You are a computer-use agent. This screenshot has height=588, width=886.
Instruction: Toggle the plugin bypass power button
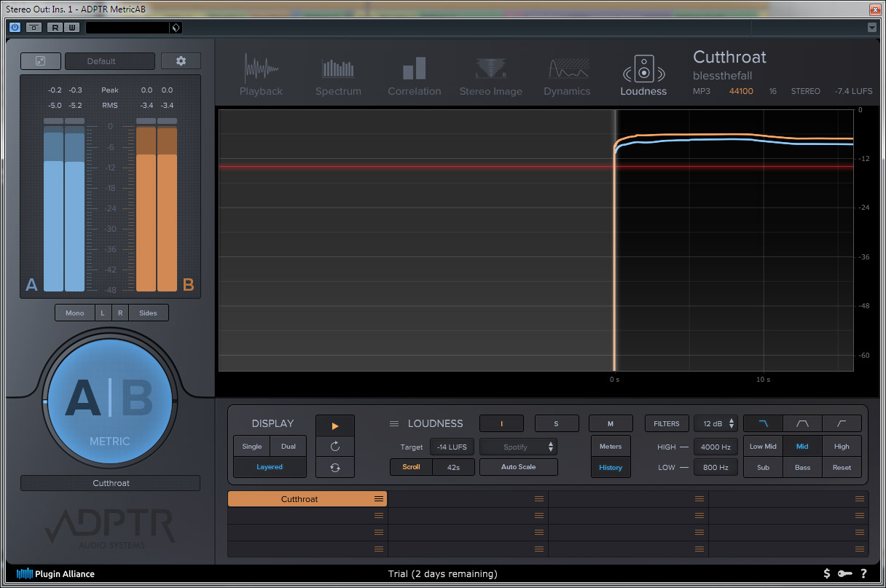15,28
